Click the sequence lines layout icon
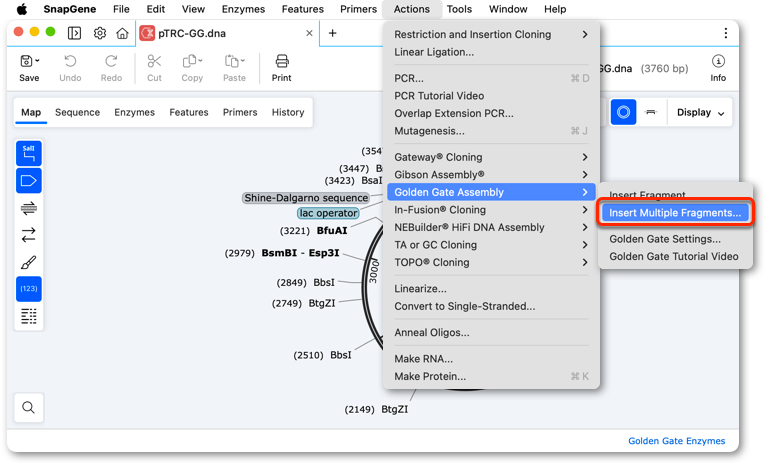Viewport: 764px width, 463px height. (29, 316)
